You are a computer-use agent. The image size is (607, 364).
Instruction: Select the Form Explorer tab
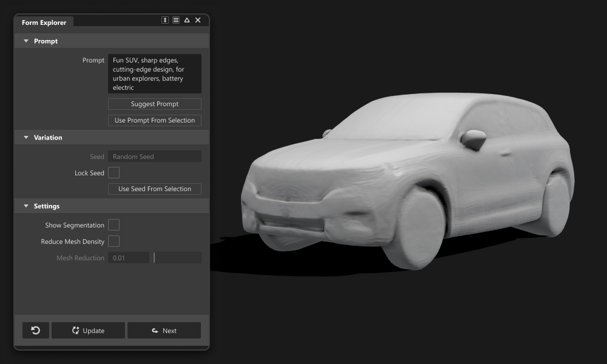[44, 22]
